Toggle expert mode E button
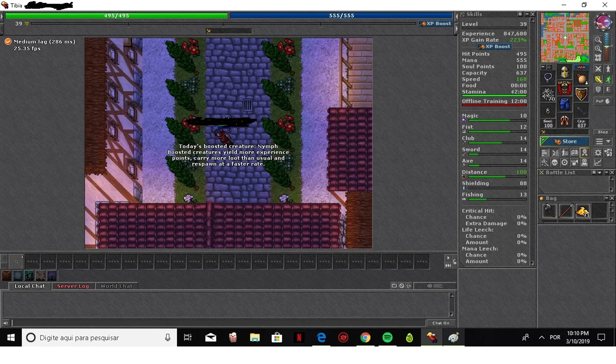 click(608, 90)
